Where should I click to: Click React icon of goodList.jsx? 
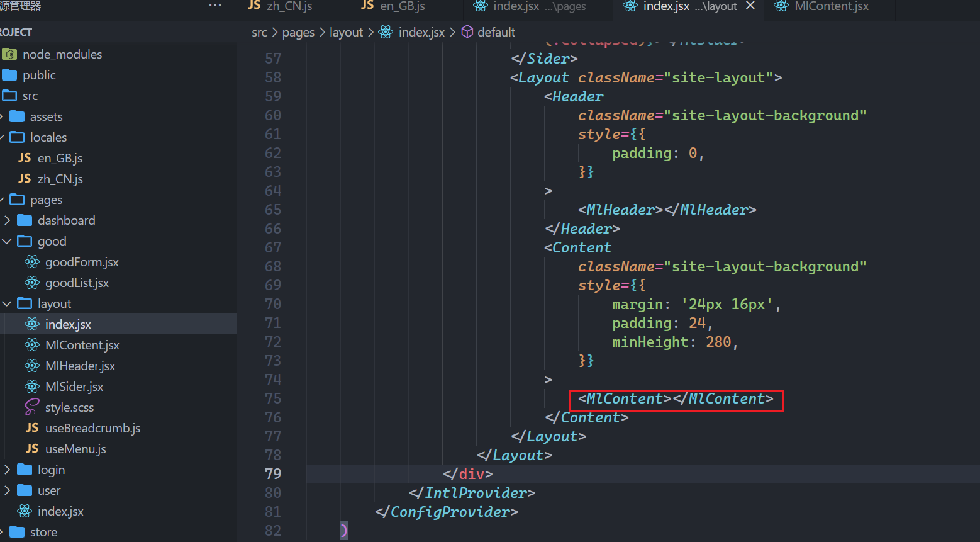32,283
